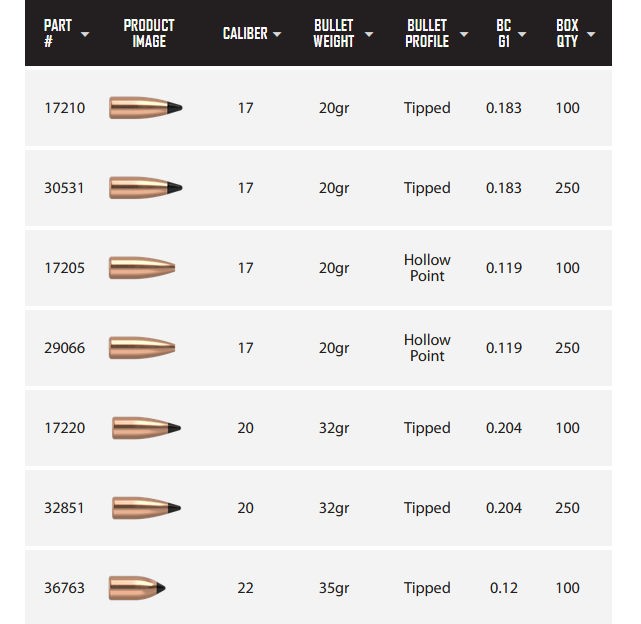Click the Product Image column header
The image size is (641, 624).
click(x=149, y=33)
